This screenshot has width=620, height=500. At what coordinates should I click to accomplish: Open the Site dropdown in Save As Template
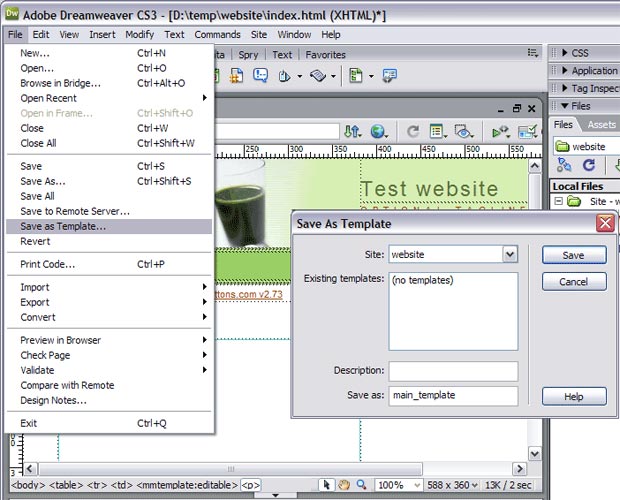510,254
